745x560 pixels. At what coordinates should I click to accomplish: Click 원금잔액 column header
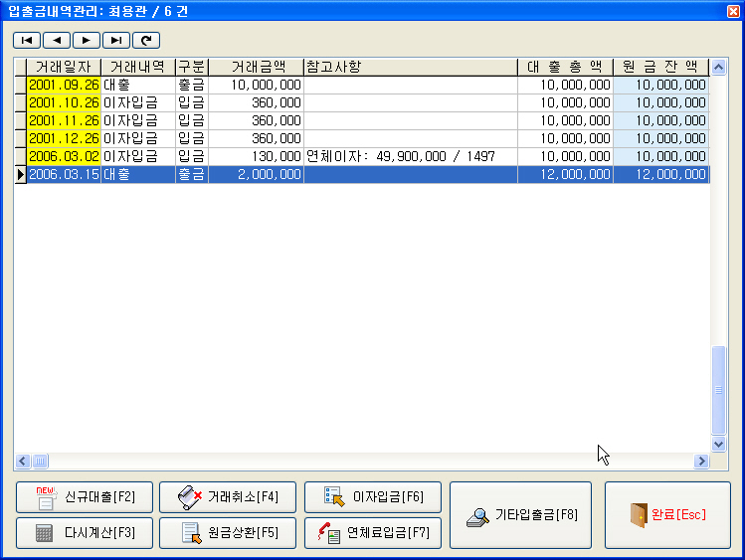pos(660,67)
